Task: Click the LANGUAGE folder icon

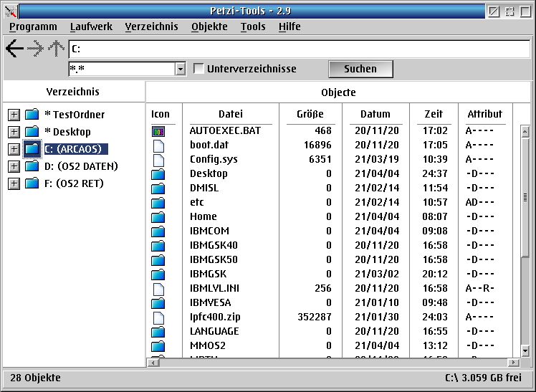Action: point(158,333)
